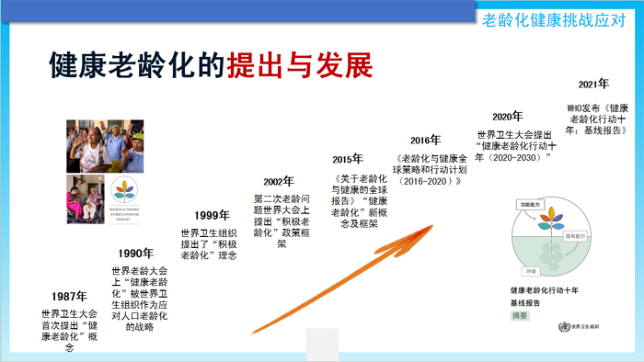Viewport: 644px width, 362px height.
Task: Click the colorful leaf logo in circle
Action: pyautogui.click(x=124, y=190)
